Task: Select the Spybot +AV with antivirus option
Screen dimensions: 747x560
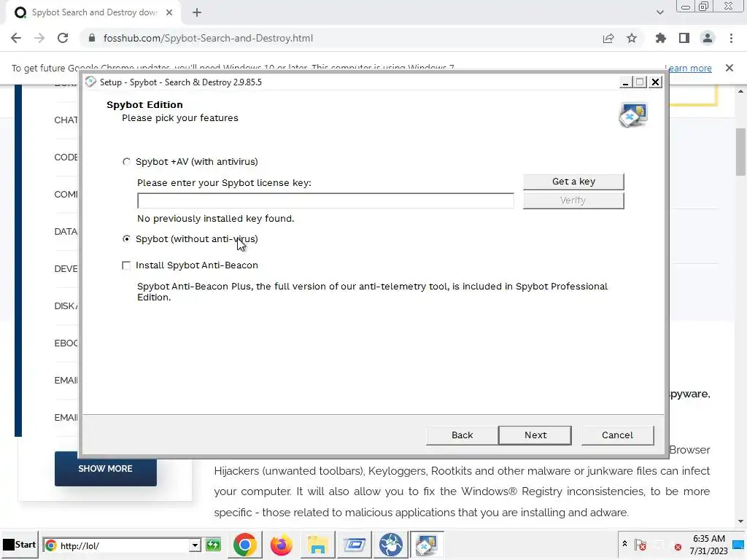Action: [x=126, y=162]
